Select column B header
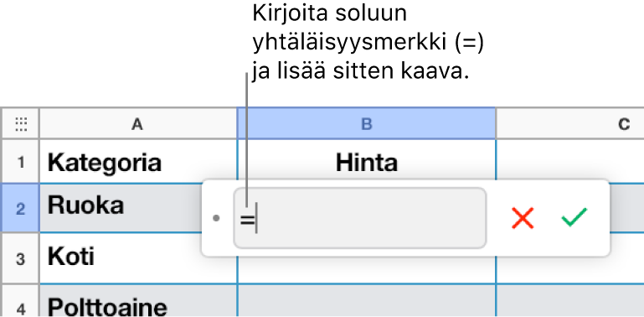 point(366,123)
